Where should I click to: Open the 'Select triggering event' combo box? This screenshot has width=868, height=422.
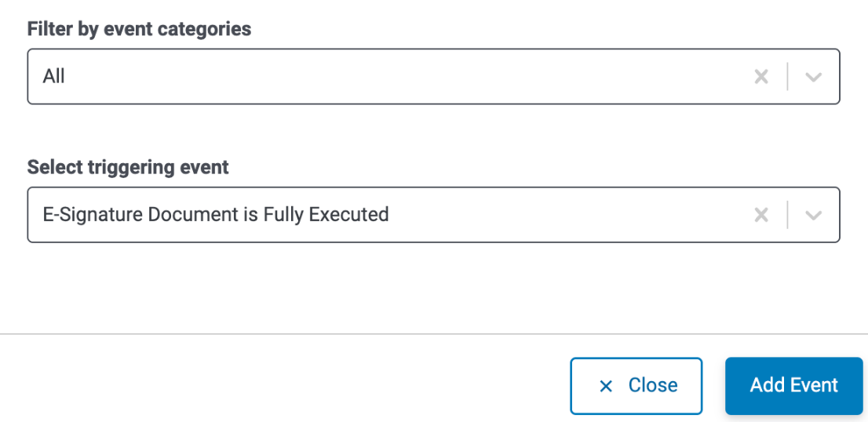click(x=433, y=215)
